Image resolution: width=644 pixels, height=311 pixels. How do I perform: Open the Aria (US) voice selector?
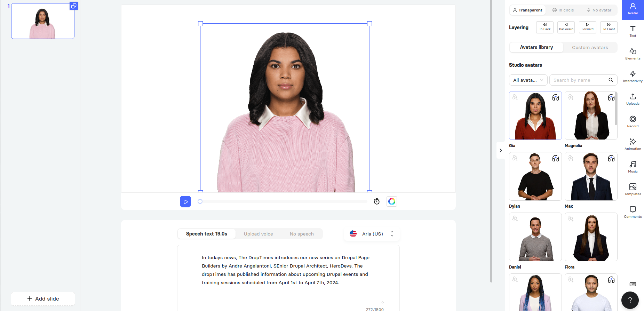(372, 234)
